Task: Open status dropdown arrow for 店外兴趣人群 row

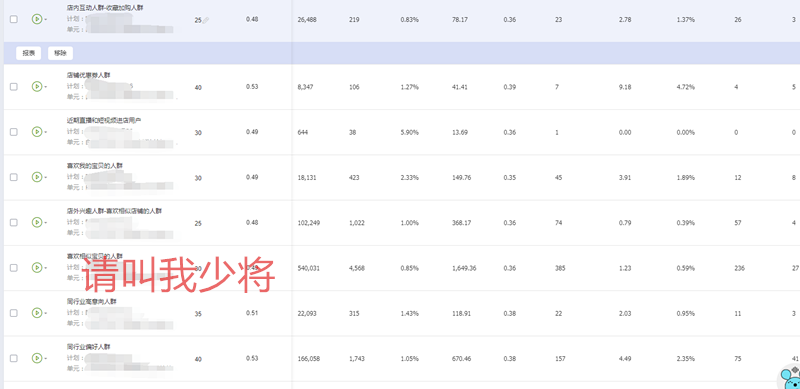Action: (46, 223)
